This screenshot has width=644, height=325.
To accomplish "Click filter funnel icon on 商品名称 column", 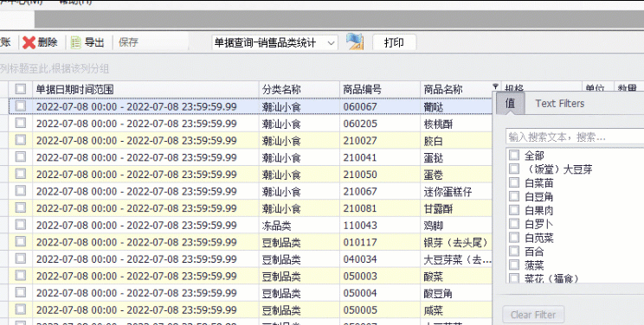I will coord(495,86).
